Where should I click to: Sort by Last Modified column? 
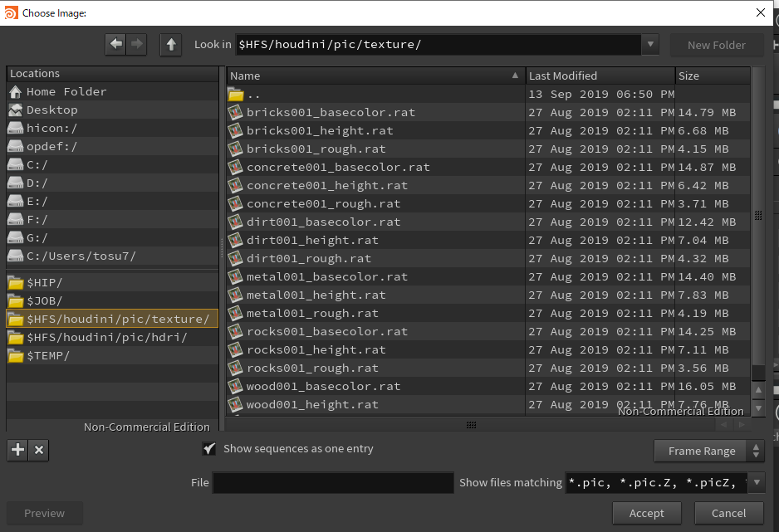coord(600,76)
